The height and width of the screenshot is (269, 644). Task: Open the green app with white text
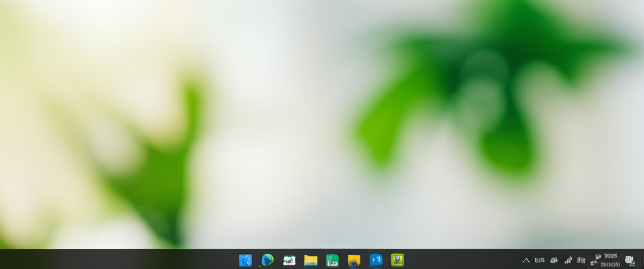tap(333, 260)
